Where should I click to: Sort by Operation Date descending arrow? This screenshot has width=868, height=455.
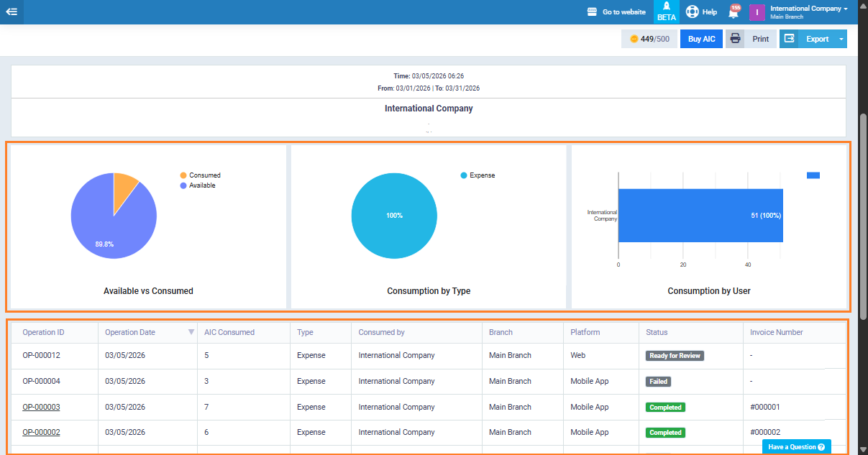coord(191,332)
